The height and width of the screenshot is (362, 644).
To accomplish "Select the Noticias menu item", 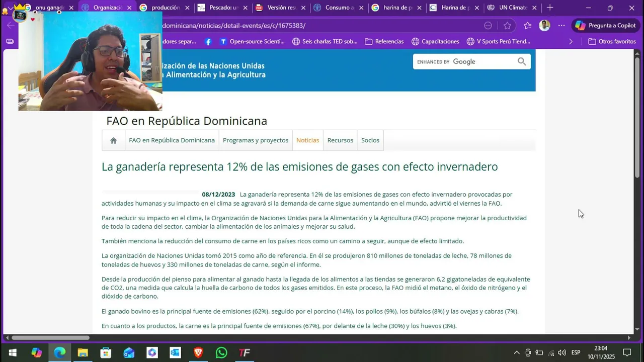I will [x=307, y=140].
